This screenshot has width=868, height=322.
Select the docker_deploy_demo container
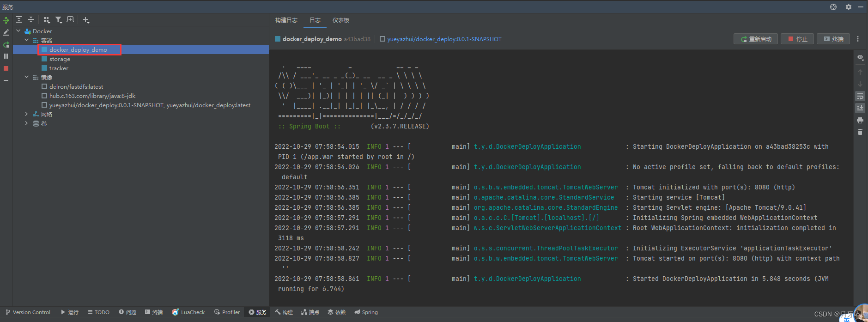pyautogui.click(x=141, y=49)
